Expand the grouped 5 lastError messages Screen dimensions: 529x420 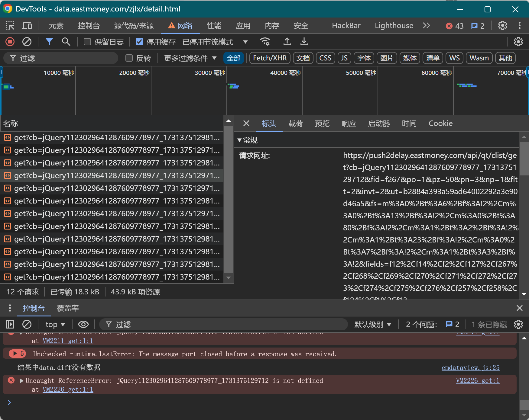pyautogui.click(x=17, y=353)
